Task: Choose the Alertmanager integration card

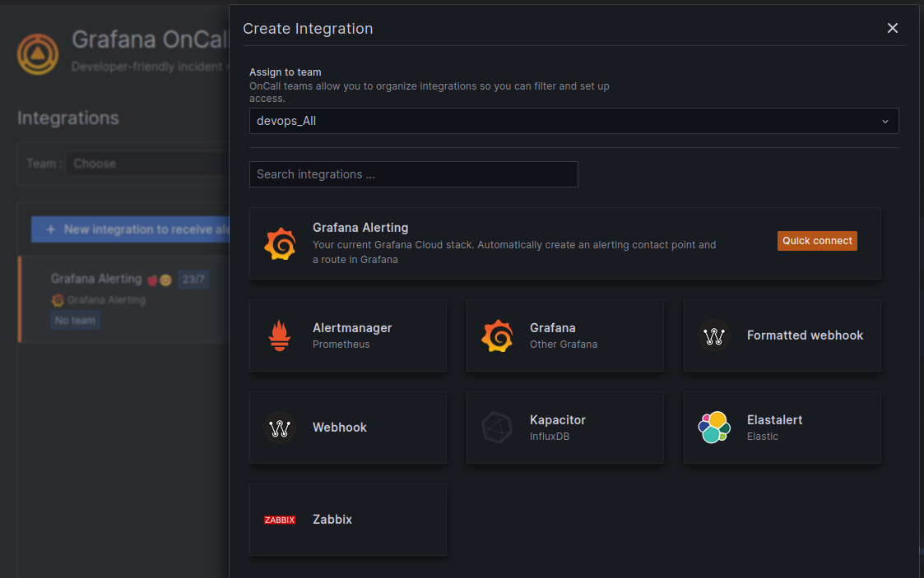Action: [x=348, y=335]
